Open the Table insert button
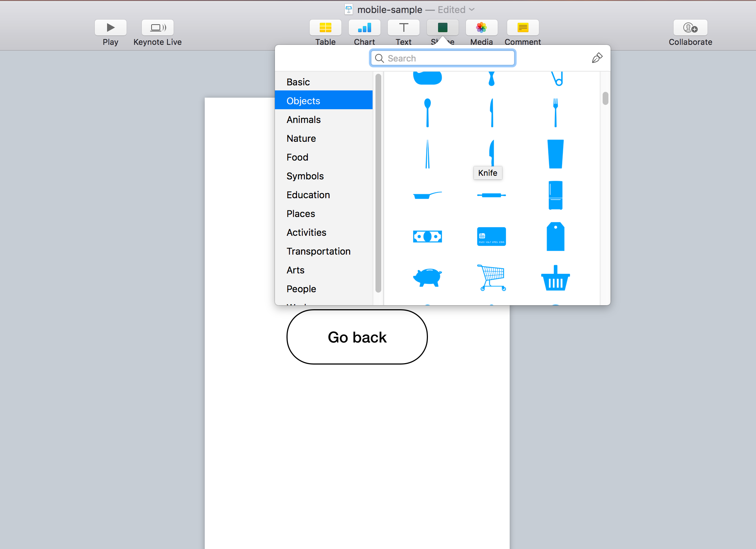Screen dimensions: 756x549 325,28
